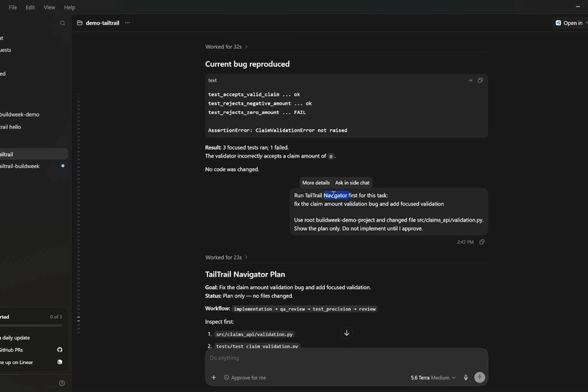Click the '2:43 PM' timestamp
Viewport: 588px width, 392px height.
(465, 242)
